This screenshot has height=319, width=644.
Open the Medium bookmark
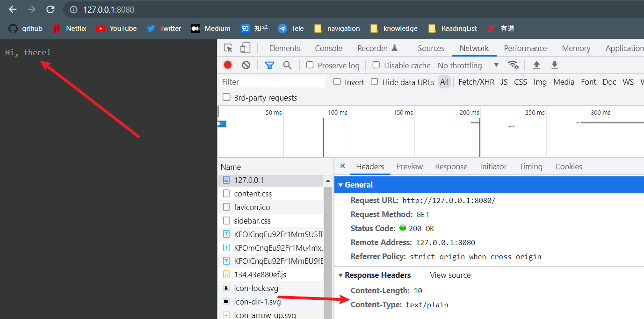[x=211, y=29]
